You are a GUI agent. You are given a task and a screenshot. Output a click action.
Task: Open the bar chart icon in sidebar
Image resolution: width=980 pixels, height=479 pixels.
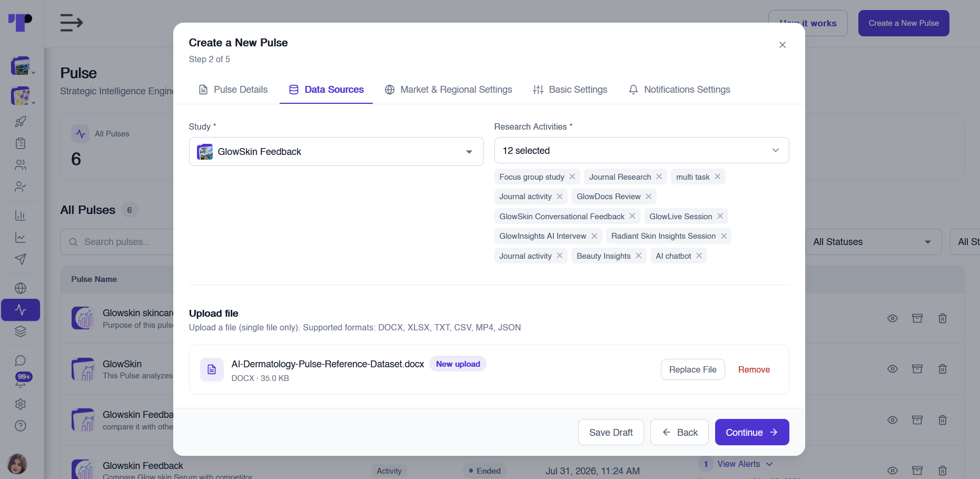pyautogui.click(x=21, y=216)
